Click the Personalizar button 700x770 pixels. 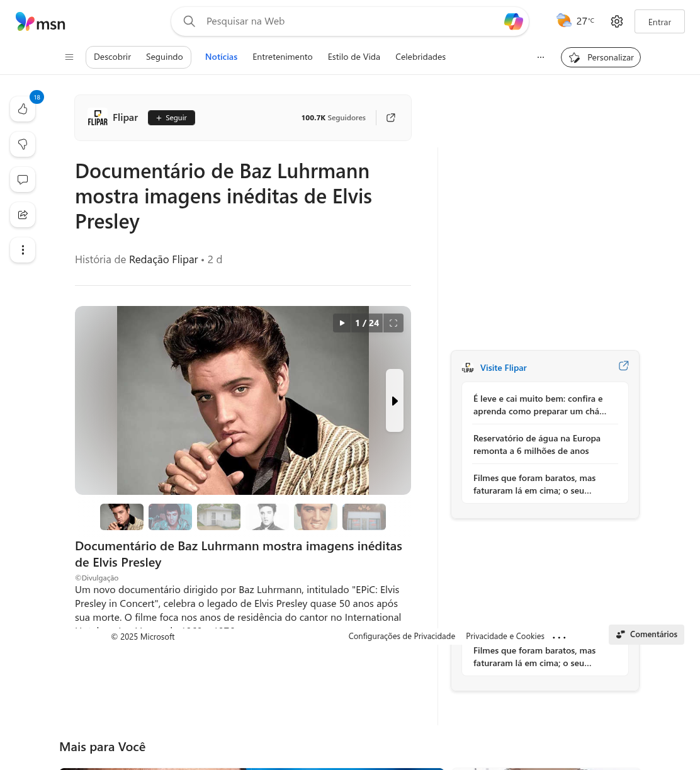[601, 57]
